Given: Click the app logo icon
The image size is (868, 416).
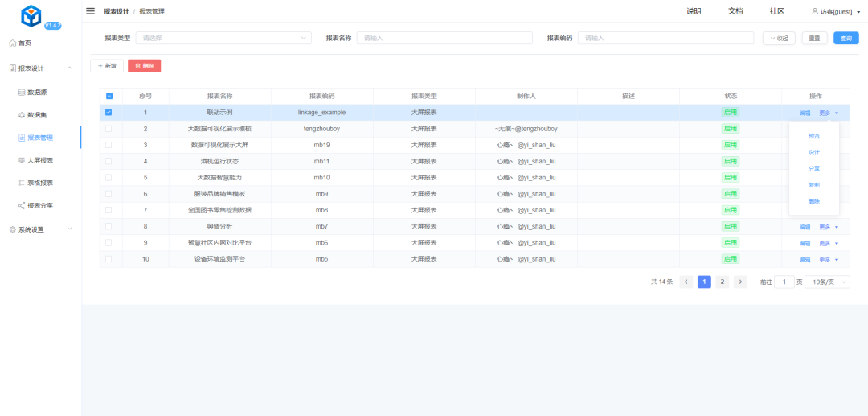Looking at the screenshot, I should [x=31, y=15].
